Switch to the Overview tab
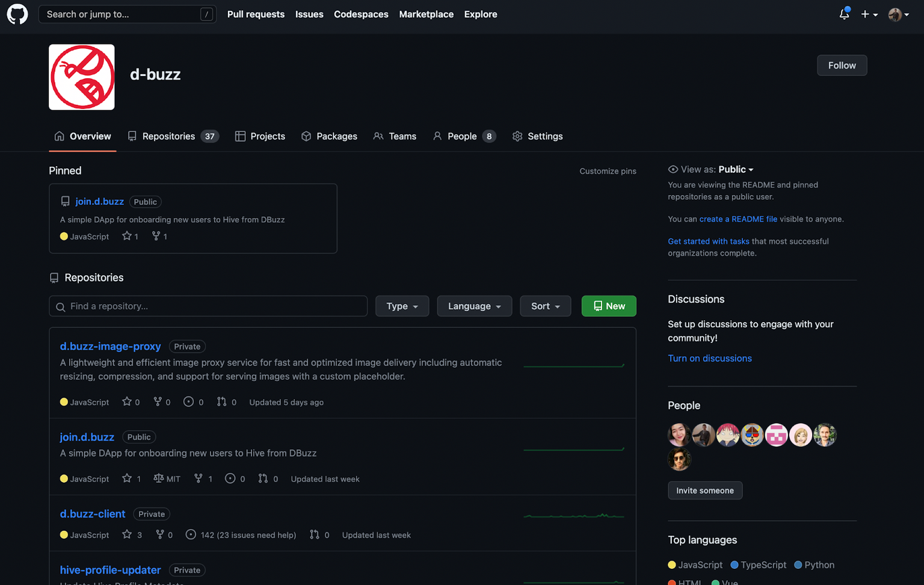The image size is (924, 585). [x=82, y=137]
